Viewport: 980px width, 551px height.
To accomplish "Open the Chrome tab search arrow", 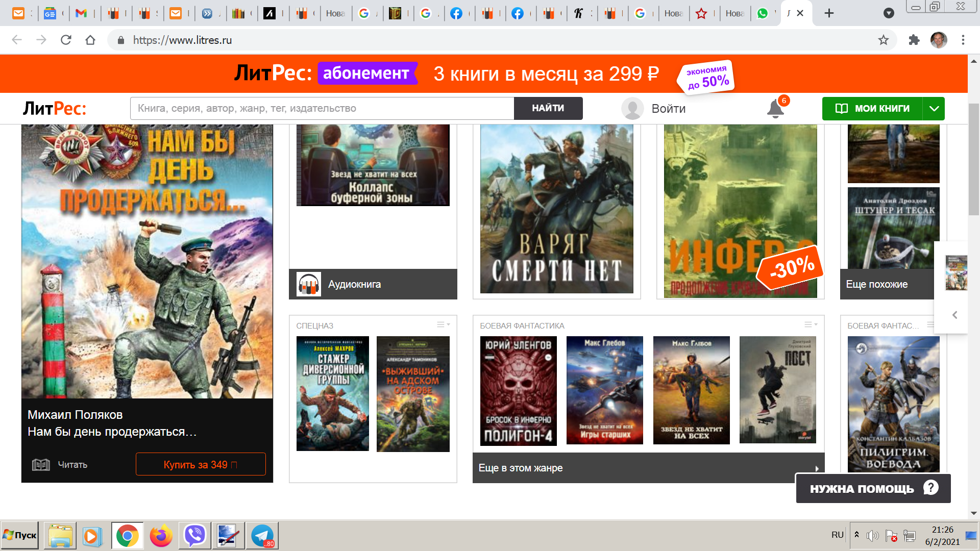I will [x=889, y=13].
